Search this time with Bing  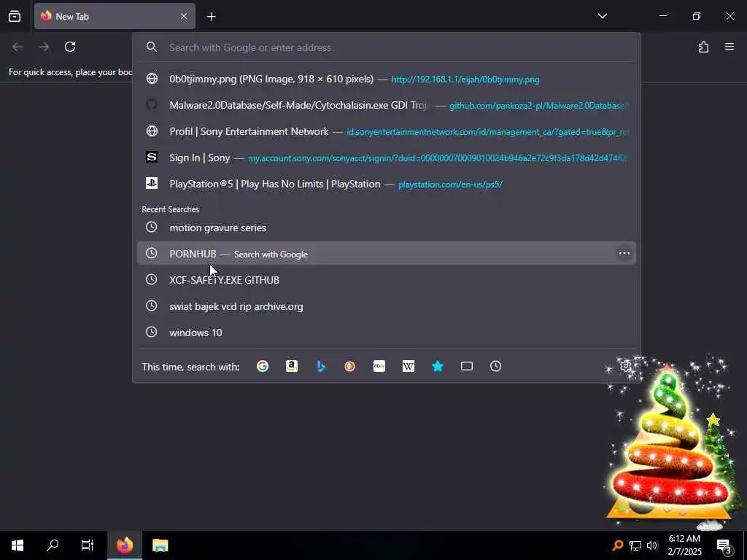pos(321,366)
